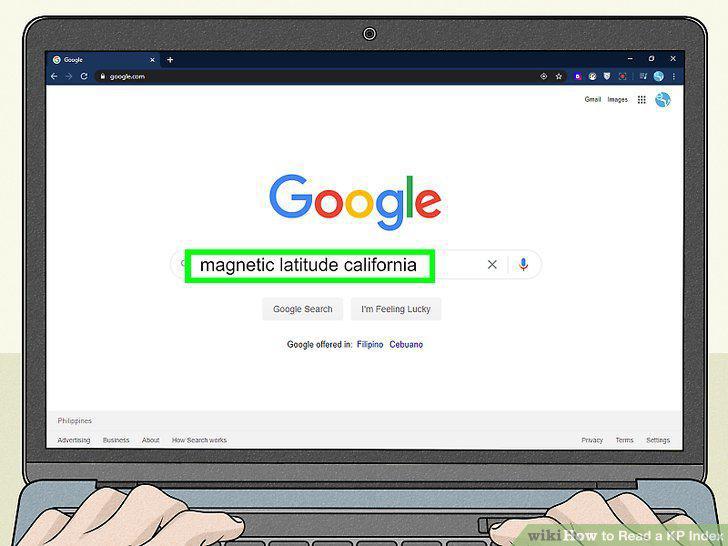This screenshot has width=728, height=546.
Task: Restore down the browser window
Action: coord(651,58)
